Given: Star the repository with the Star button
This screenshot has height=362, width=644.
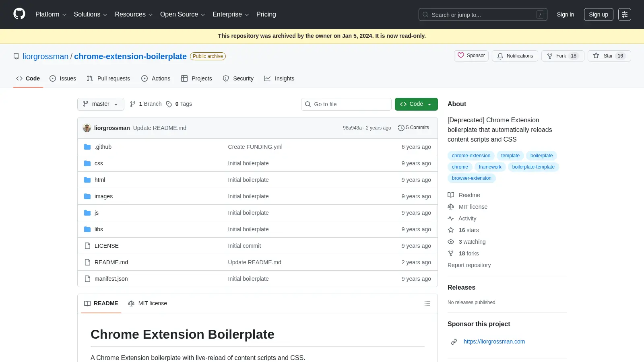Looking at the screenshot, I should pyautogui.click(x=609, y=56).
